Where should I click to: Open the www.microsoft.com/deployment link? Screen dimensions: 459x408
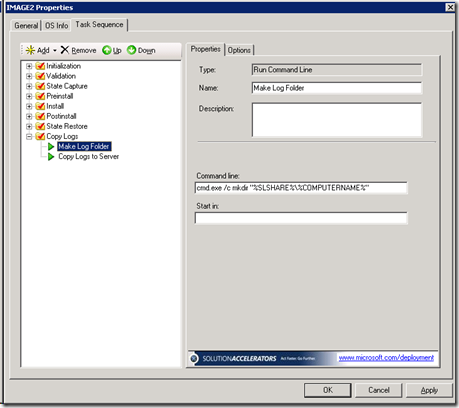point(386,358)
